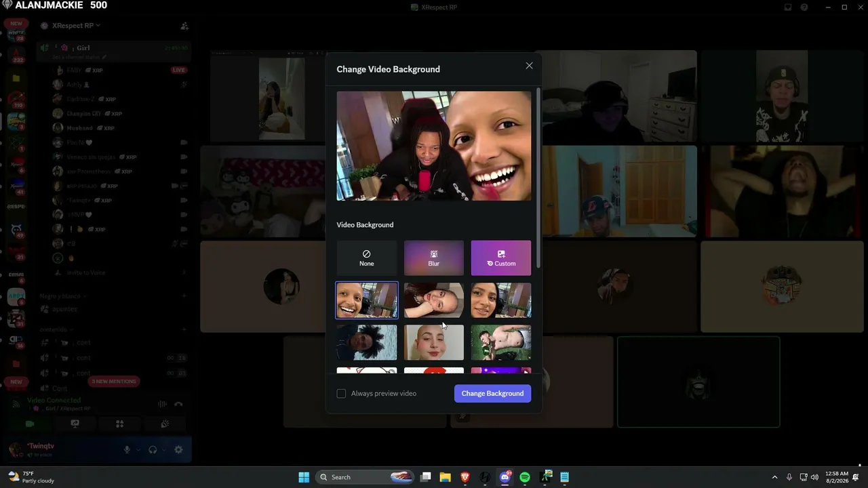Open the server icon with the 110 badge
This screenshot has width=868, height=488.
[16, 100]
